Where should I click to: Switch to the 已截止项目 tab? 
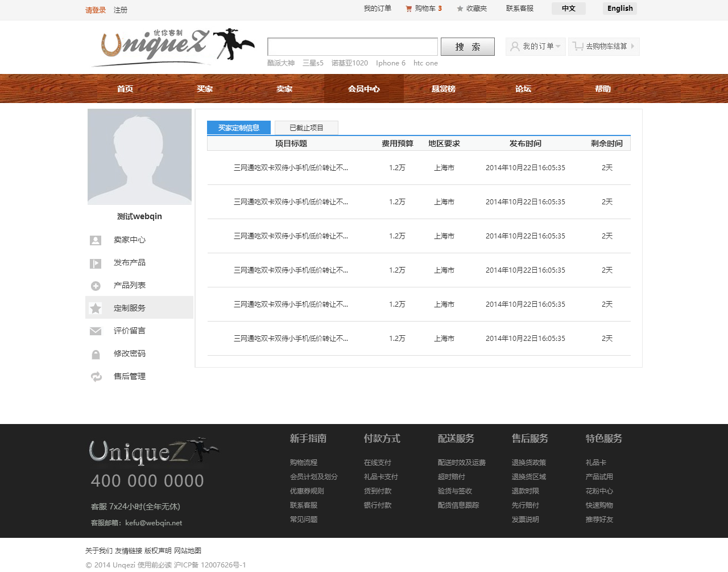click(x=306, y=128)
